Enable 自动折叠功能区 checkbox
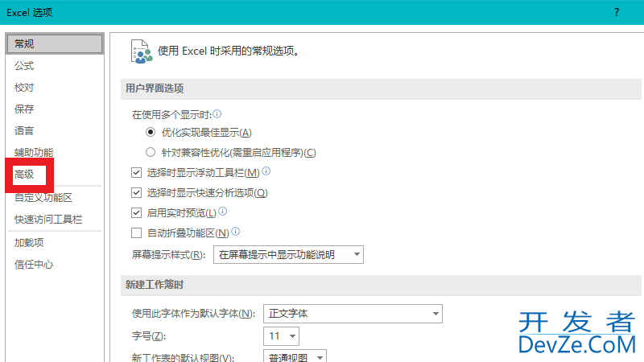644x362 pixels. click(136, 232)
